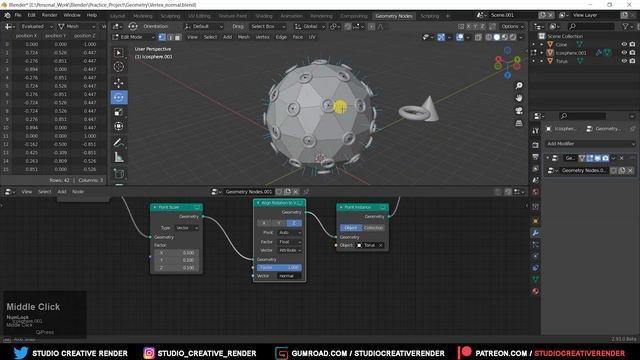This screenshot has height=360, width=640.
Task: Switch Point Instance node to Collection
Action: click(x=373, y=228)
